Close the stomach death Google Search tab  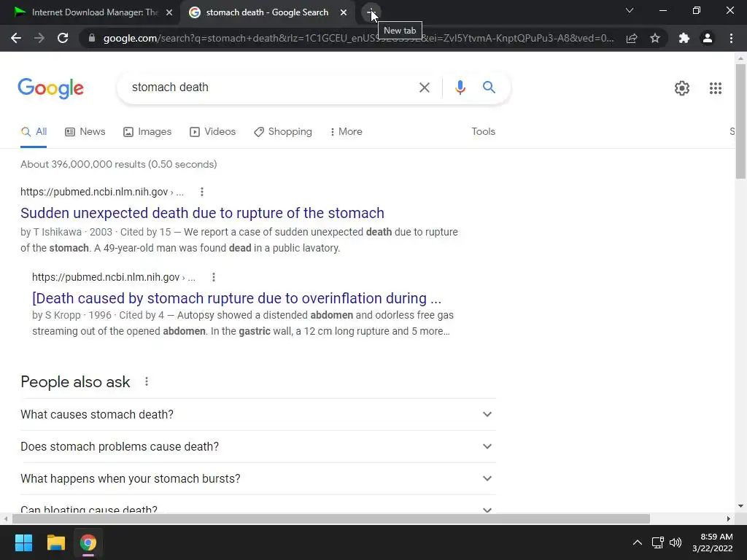(x=344, y=13)
